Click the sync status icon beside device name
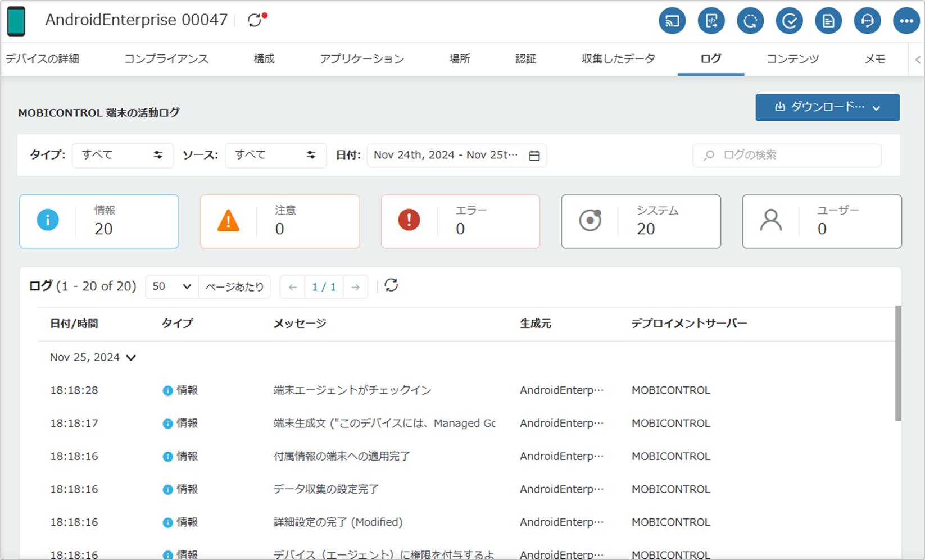The image size is (925, 560). [x=256, y=20]
